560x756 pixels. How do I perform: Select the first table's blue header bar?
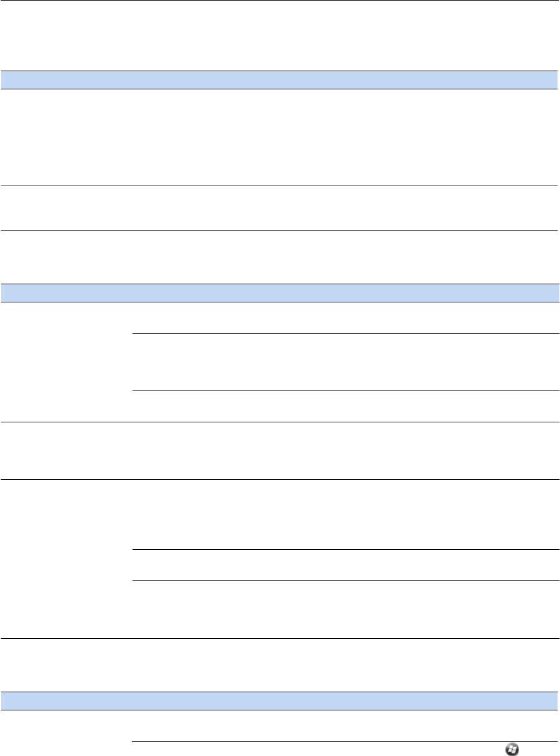click(x=279, y=80)
